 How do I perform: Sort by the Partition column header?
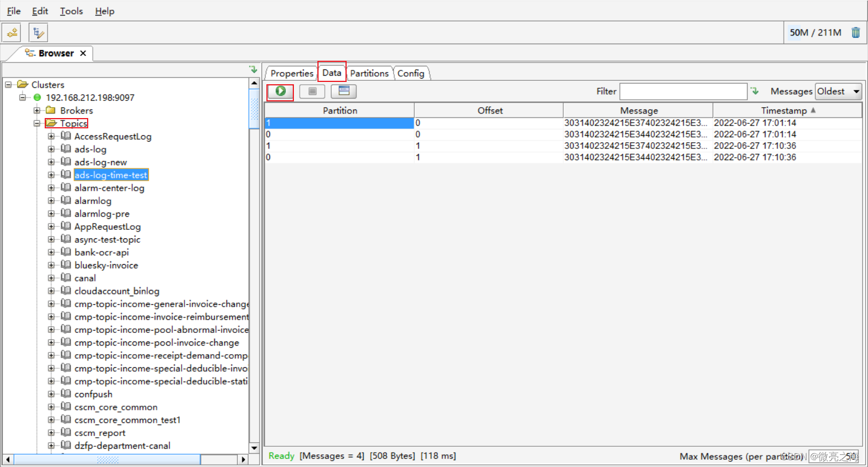click(x=340, y=110)
